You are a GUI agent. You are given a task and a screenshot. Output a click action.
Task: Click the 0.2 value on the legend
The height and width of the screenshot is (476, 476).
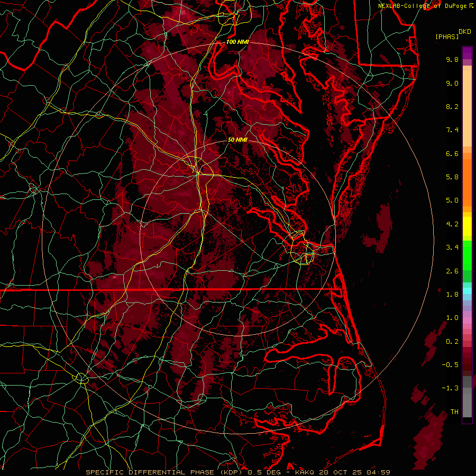[452, 342]
